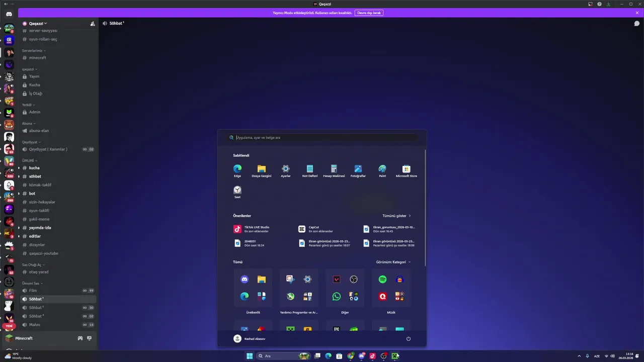Collapse Qeydiyyat category

point(31,142)
